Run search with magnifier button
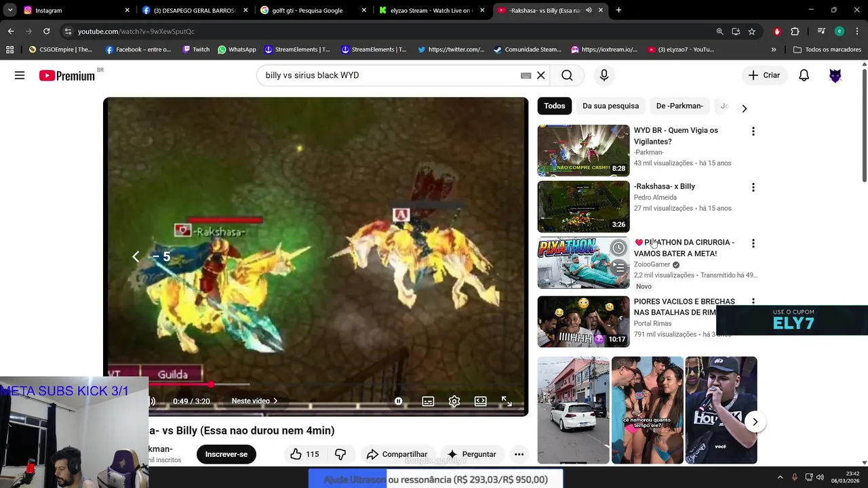Image resolution: width=868 pixels, height=488 pixels. pos(567,75)
